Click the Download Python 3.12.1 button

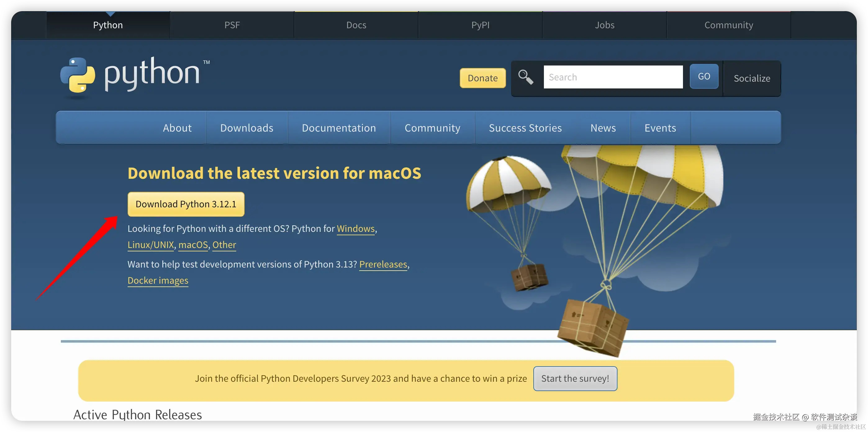[x=186, y=204]
